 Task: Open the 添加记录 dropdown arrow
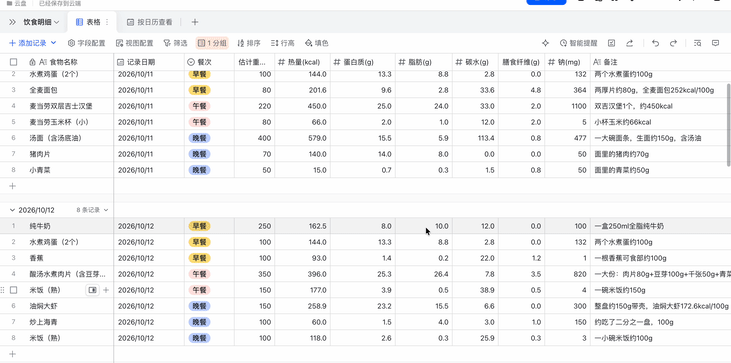tap(53, 43)
